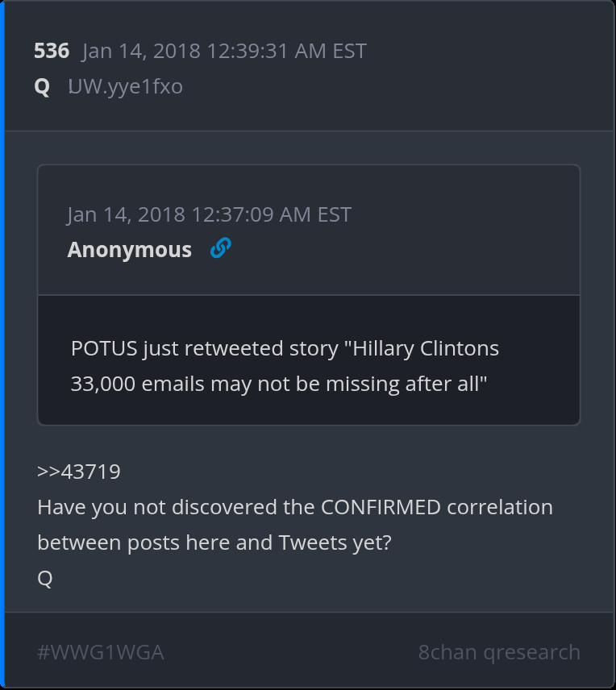This screenshot has height=690, width=616.
Task: Click the word Tweets in the post body
Action: click(x=314, y=542)
